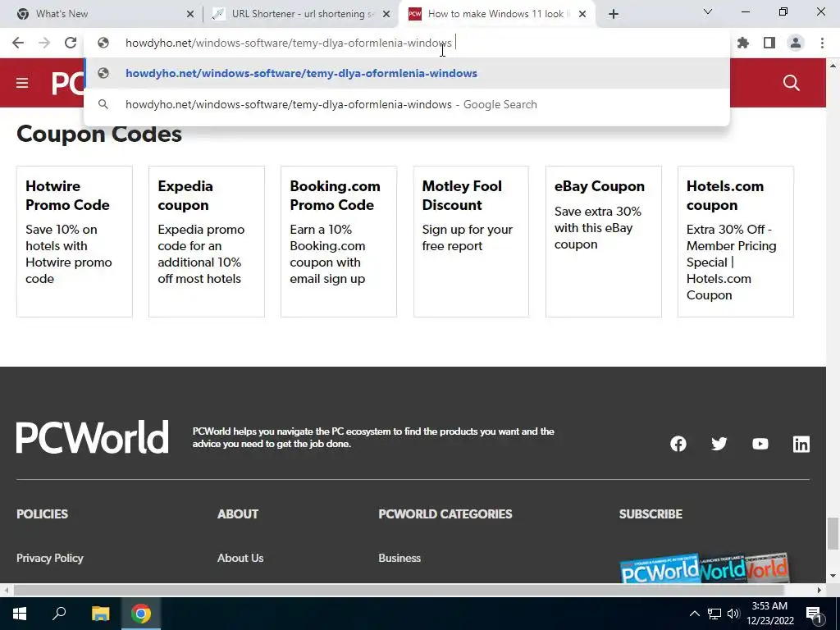The width and height of the screenshot is (840, 630).
Task: Reload the current page
Action: click(x=71, y=43)
